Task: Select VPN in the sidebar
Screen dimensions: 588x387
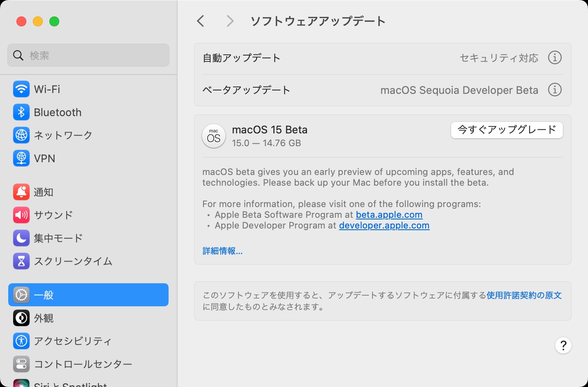Action: click(x=88, y=158)
